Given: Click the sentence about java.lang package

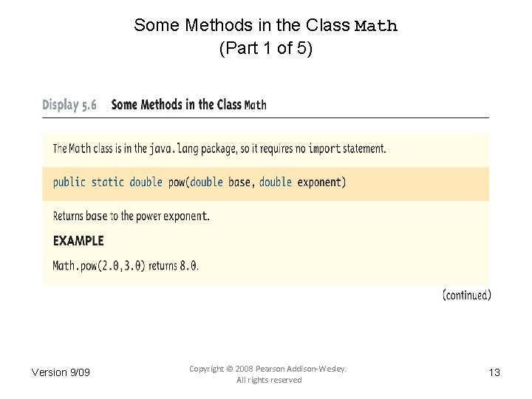Looking at the screenshot, I should pos(219,149).
